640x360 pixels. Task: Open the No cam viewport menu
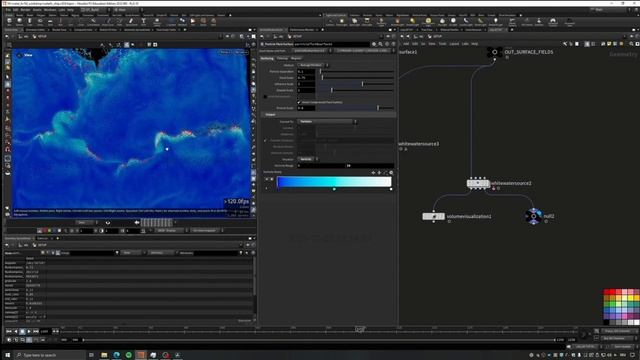pos(241,52)
